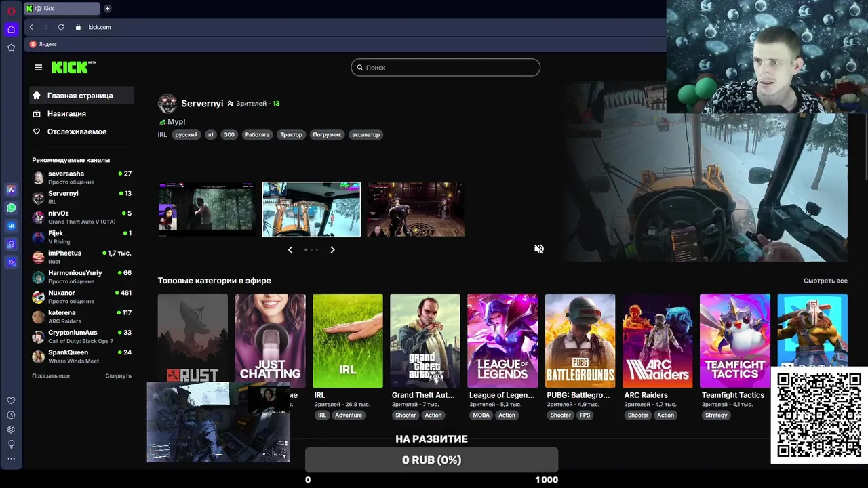868x488 pixels.
Task: Click the lightbulb tips icon in the sidebar
Action: [11, 444]
